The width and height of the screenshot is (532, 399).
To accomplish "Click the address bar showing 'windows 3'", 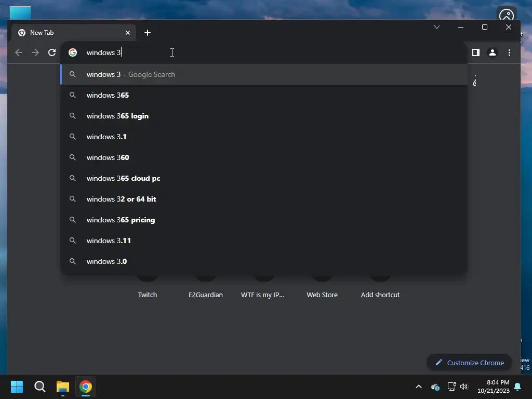I will (x=264, y=52).
